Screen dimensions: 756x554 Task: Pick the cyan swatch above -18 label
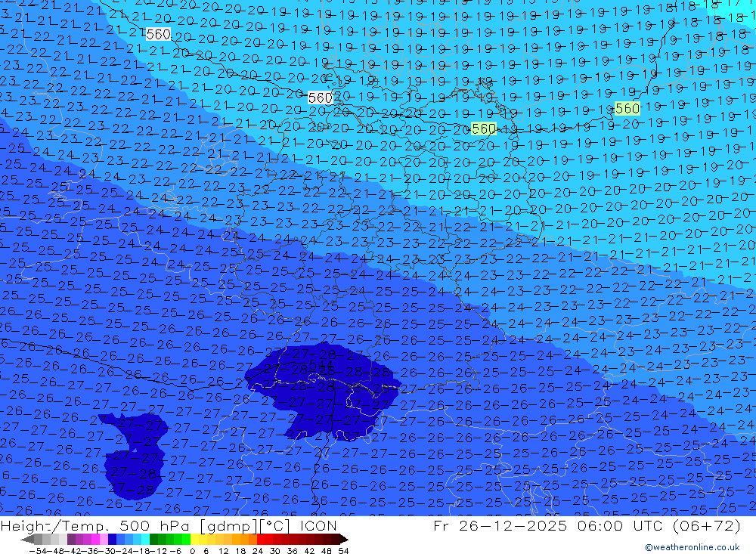tap(145, 539)
